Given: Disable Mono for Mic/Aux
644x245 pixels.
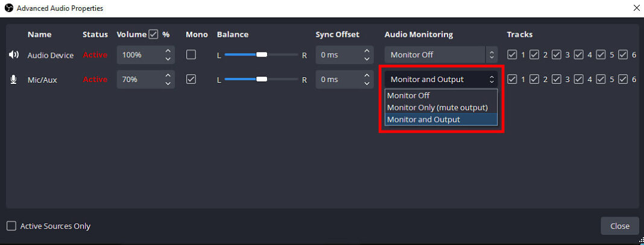Looking at the screenshot, I should (x=191, y=79).
